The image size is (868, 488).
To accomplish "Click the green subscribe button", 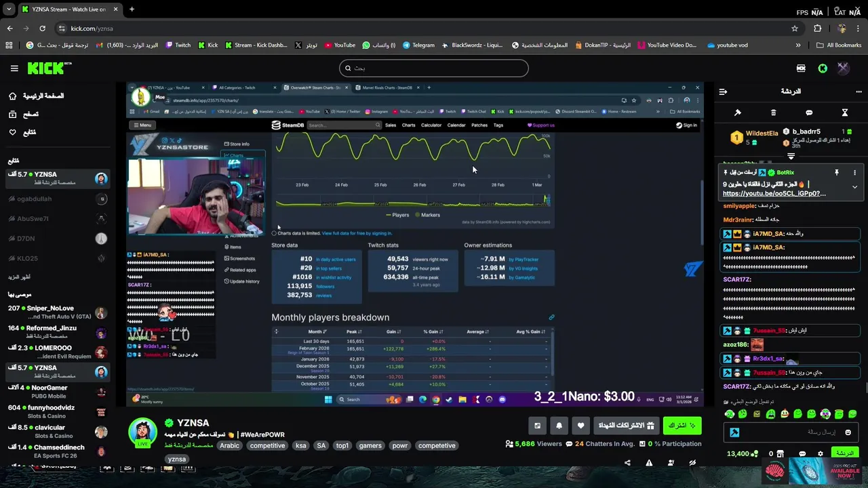I will click(x=682, y=426).
